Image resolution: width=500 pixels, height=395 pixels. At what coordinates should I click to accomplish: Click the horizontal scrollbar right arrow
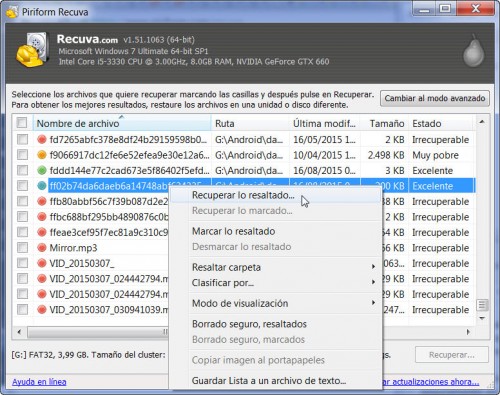[468, 332]
